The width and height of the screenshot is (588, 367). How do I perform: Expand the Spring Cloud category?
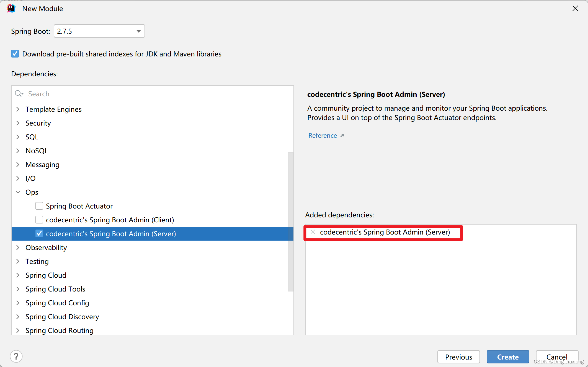(18, 275)
